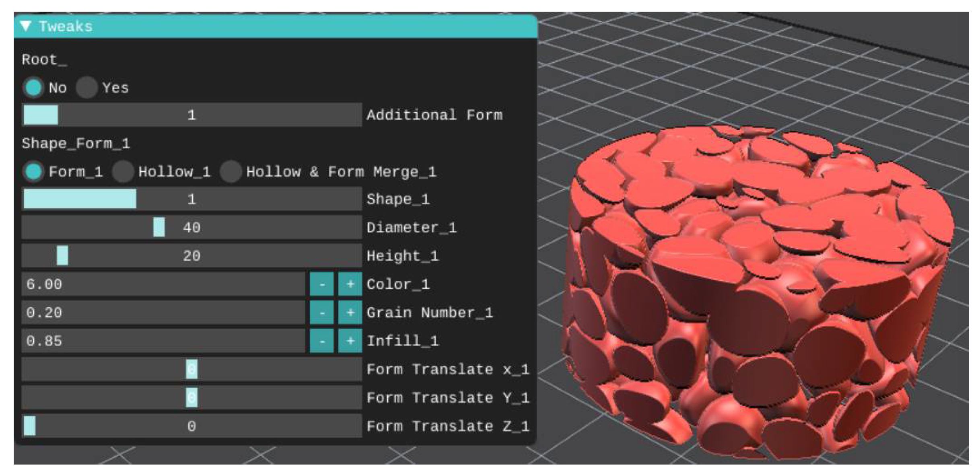Increase Grain Number_1 with plus button

click(x=350, y=313)
